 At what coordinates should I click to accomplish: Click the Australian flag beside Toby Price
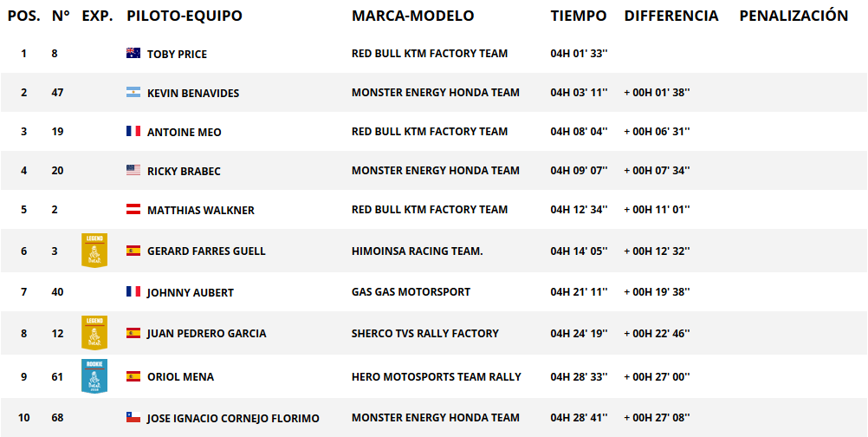tap(133, 53)
